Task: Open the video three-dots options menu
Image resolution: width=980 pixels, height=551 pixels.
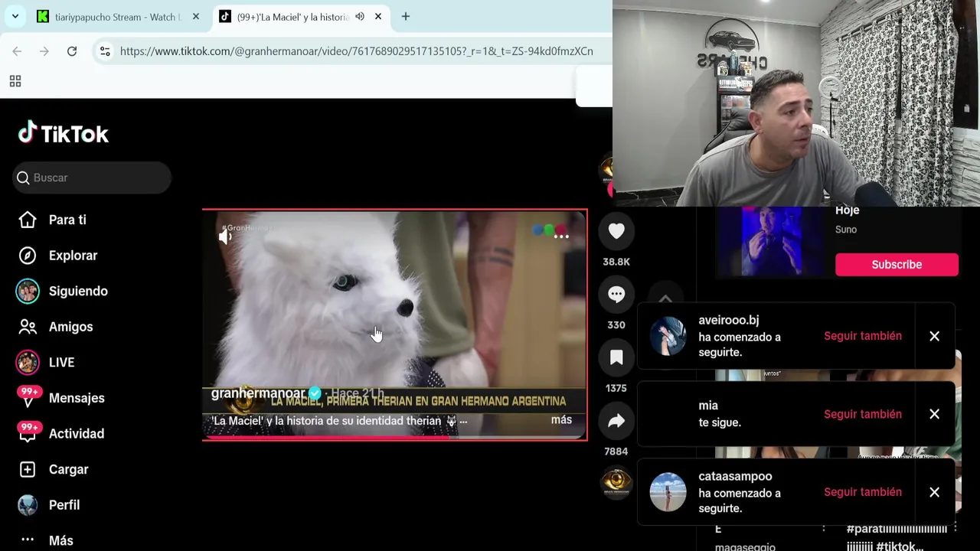Action: coord(561,236)
